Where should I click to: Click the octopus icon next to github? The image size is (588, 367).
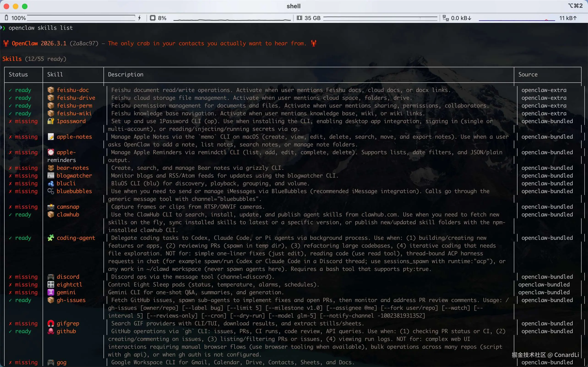(x=51, y=331)
